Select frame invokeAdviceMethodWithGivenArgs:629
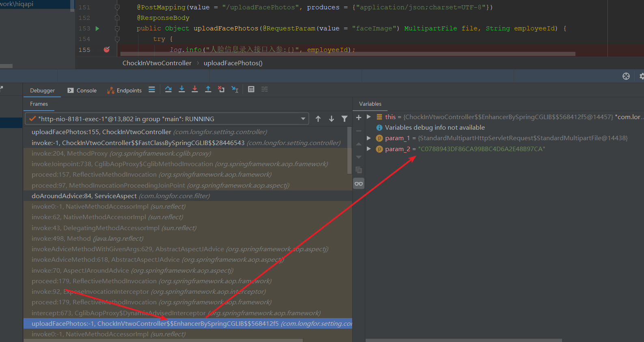Screen dimensions: 644x342 (188, 249)
